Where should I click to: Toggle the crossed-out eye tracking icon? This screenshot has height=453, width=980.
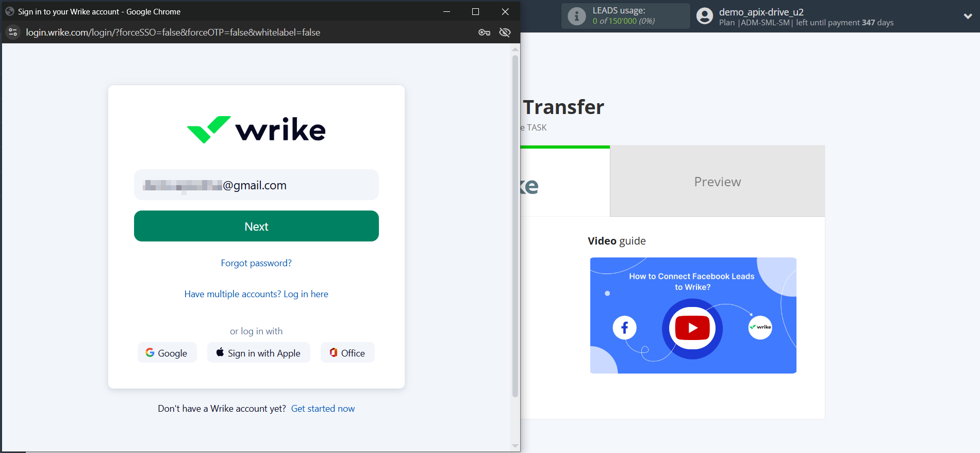coord(505,33)
